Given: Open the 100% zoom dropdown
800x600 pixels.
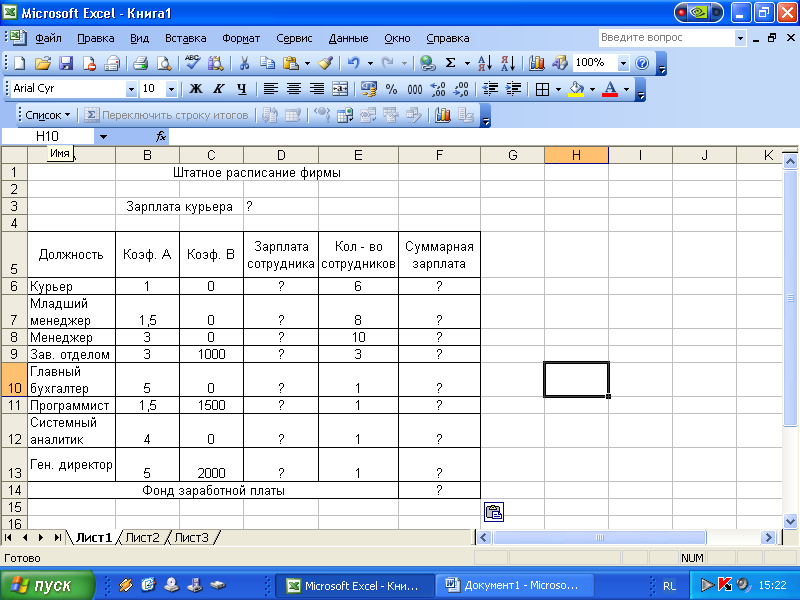Looking at the screenshot, I should [623, 63].
